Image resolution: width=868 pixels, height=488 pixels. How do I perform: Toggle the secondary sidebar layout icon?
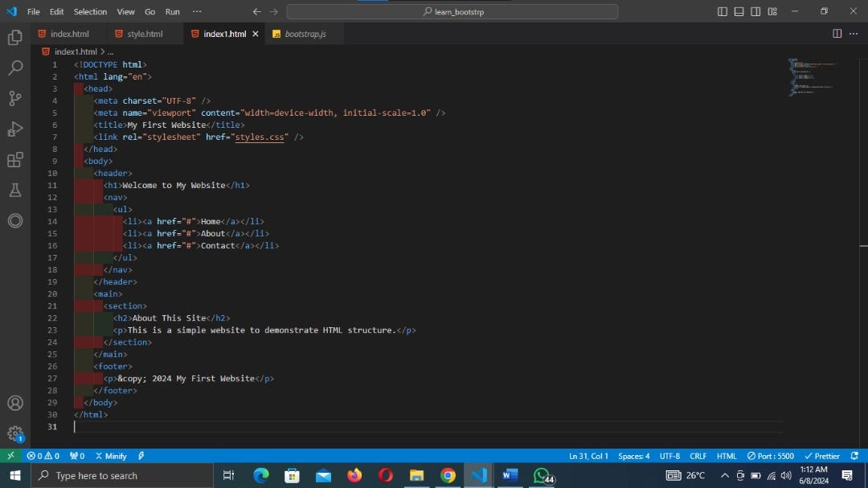[755, 11]
